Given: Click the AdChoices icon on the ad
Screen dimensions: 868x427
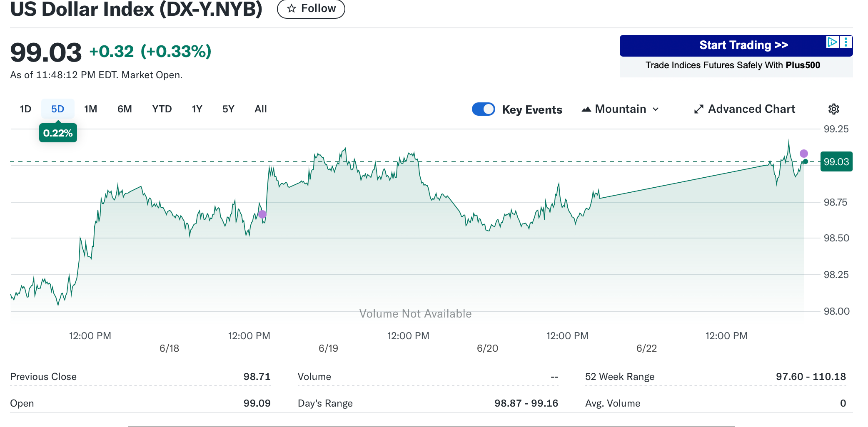Looking at the screenshot, I should (832, 42).
